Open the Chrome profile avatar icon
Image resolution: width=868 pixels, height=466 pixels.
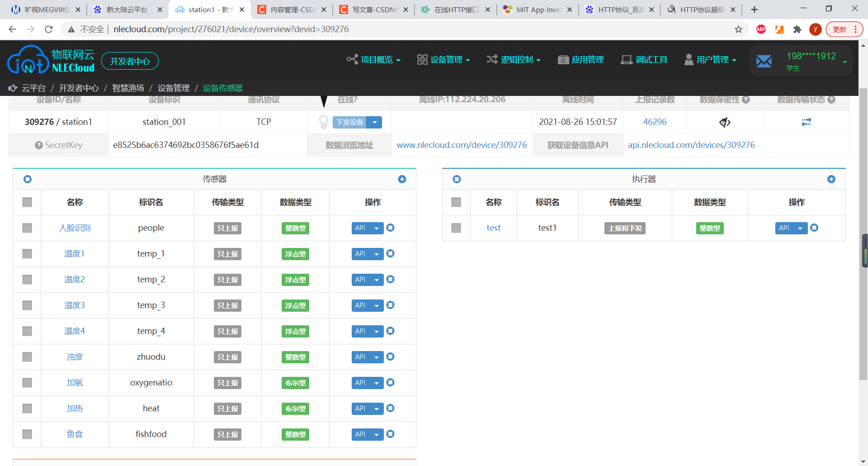tap(816, 29)
